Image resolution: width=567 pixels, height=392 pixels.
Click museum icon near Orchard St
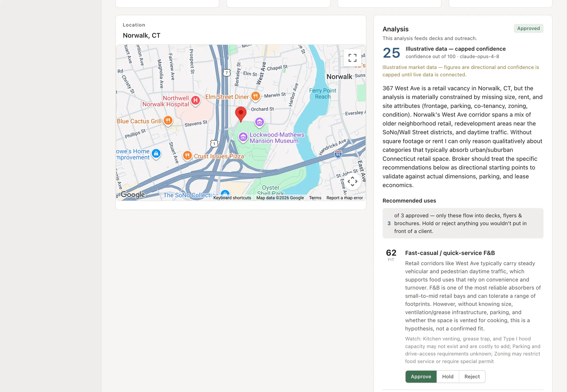259,122
